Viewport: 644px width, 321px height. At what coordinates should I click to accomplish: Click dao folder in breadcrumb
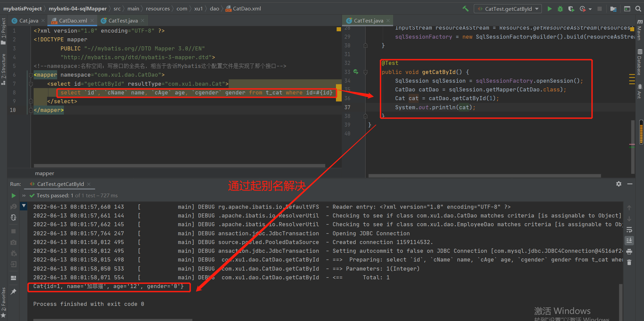coord(215,9)
